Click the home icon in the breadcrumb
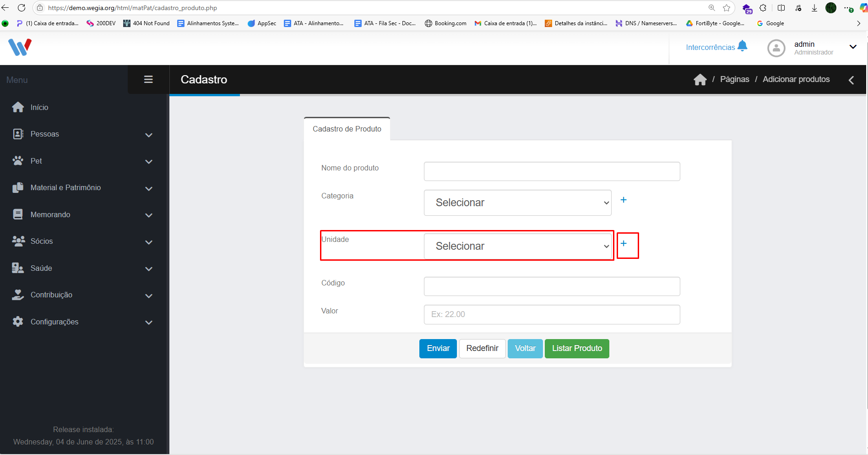Viewport: 868px width, 455px height. (x=700, y=80)
